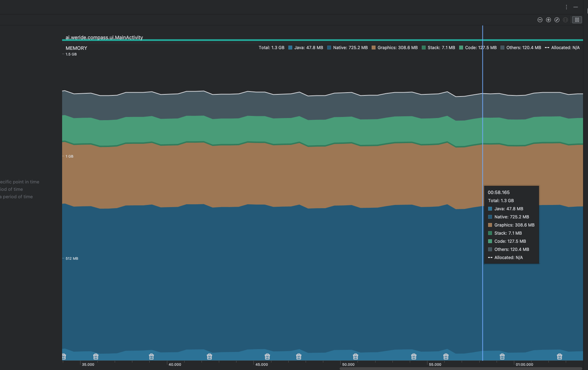The width and height of the screenshot is (588, 370).
Task: Zoom in the profiler timeline
Action: [548, 20]
